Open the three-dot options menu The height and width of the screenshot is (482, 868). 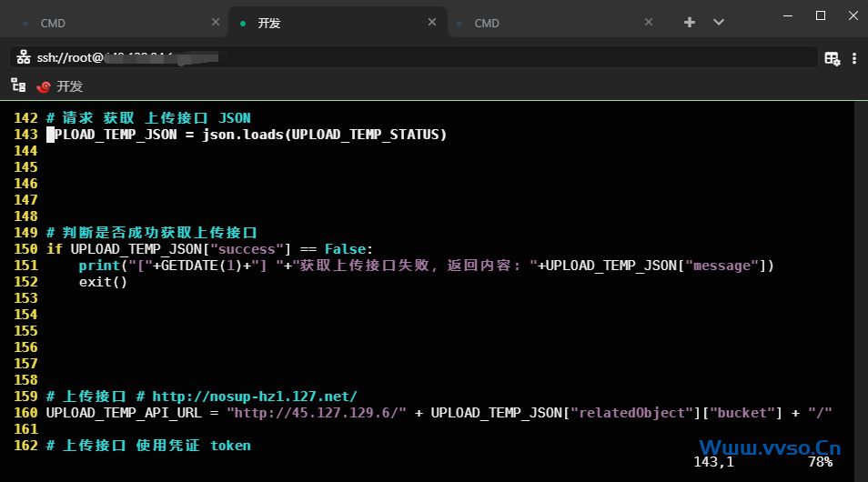click(x=854, y=57)
